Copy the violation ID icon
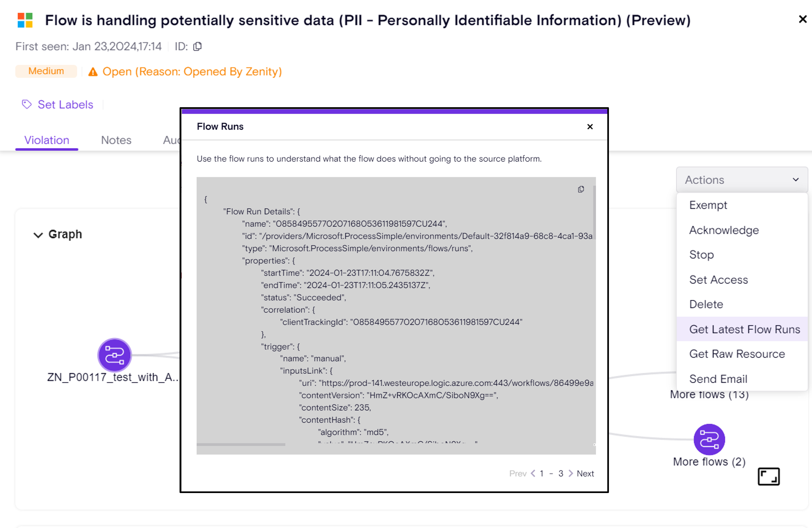The image size is (812, 528). [197, 46]
